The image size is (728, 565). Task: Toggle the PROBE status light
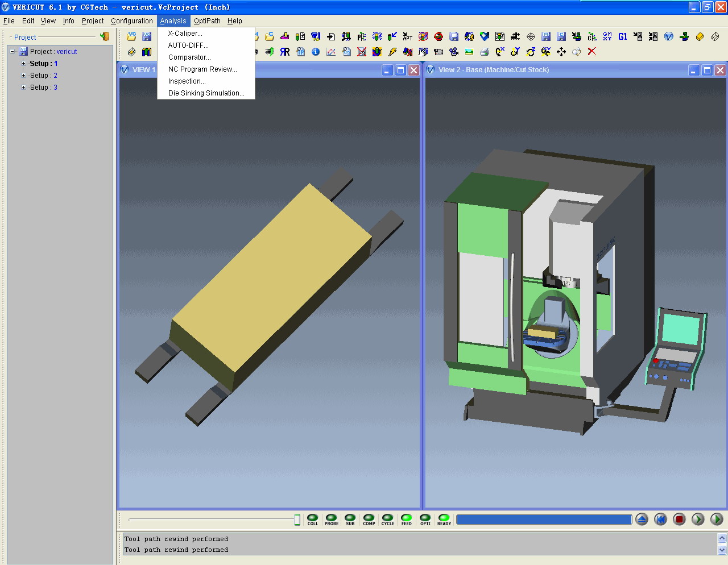click(332, 520)
